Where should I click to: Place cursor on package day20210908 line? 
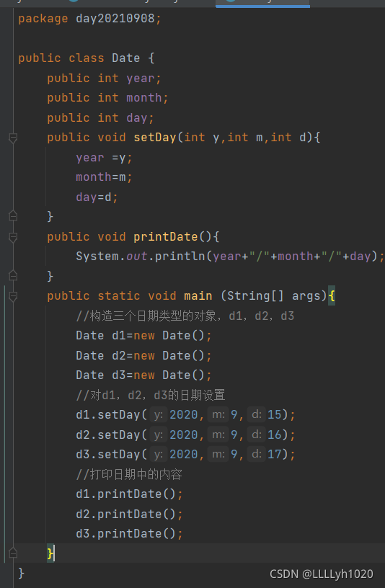pos(89,19)
